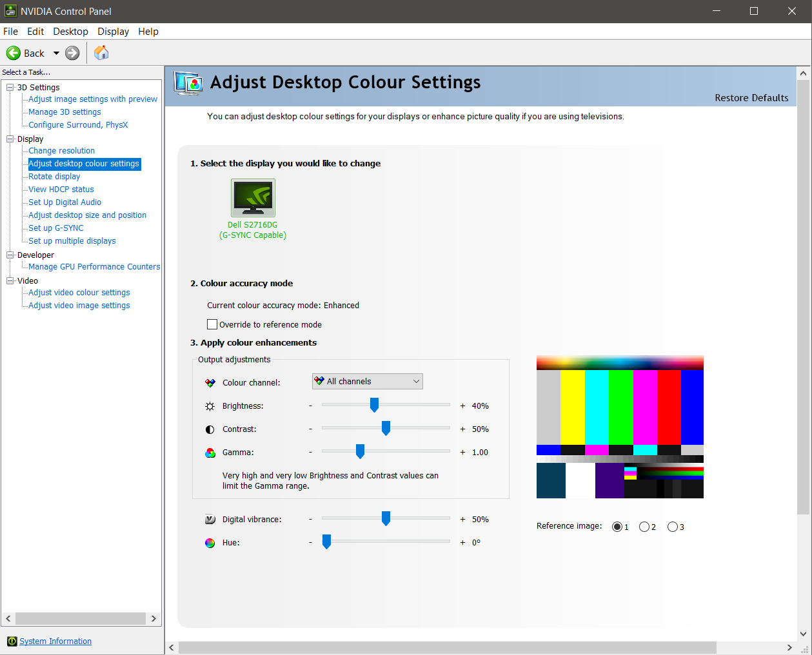
Task: Click the Digital vibrance plus sign
Action: click(x=462, y=520)
